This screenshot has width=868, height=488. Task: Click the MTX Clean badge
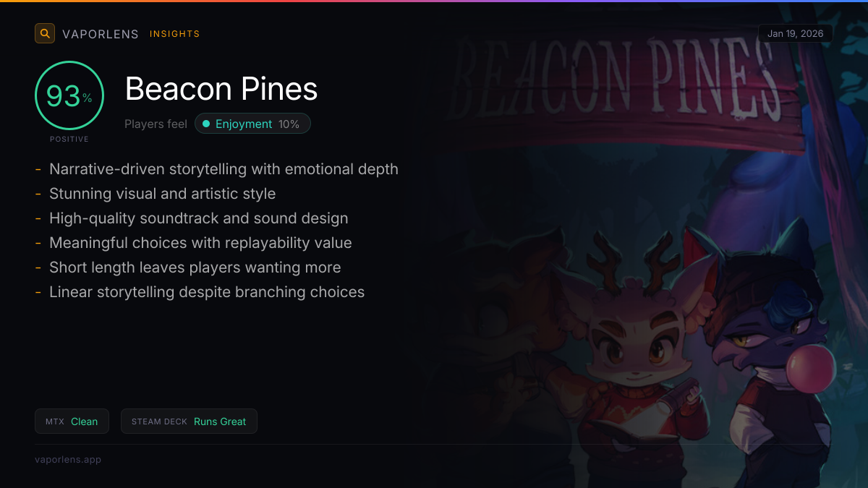pyautogui.click(x=72, y=421)
